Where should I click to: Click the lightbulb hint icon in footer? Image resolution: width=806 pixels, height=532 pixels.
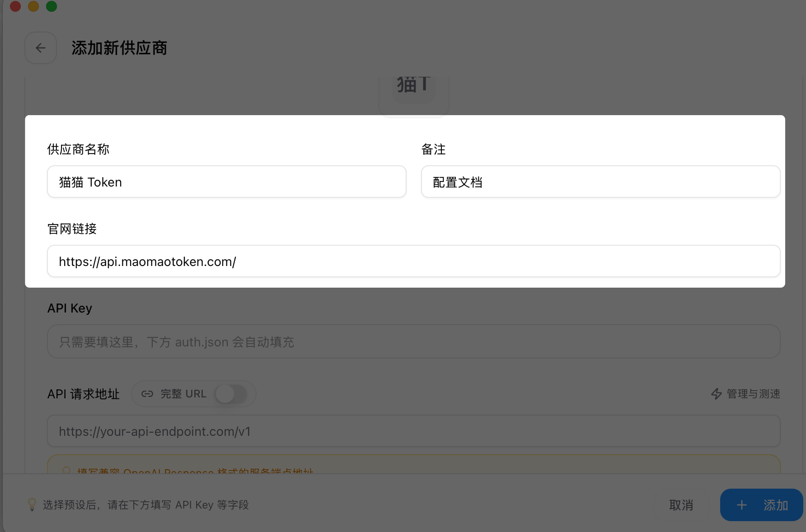click(32, 504)
